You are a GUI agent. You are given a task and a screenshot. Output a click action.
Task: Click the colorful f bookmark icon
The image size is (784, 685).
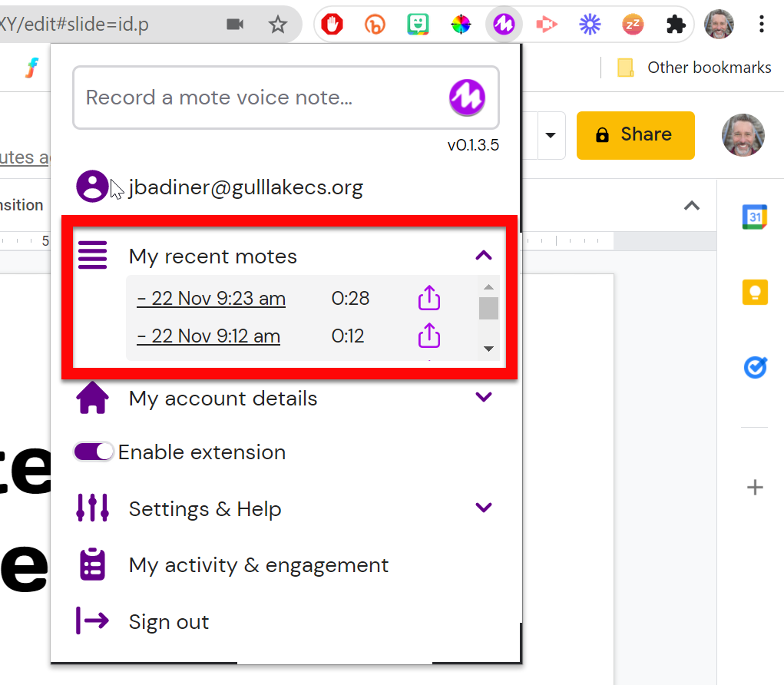coord(32,67)
